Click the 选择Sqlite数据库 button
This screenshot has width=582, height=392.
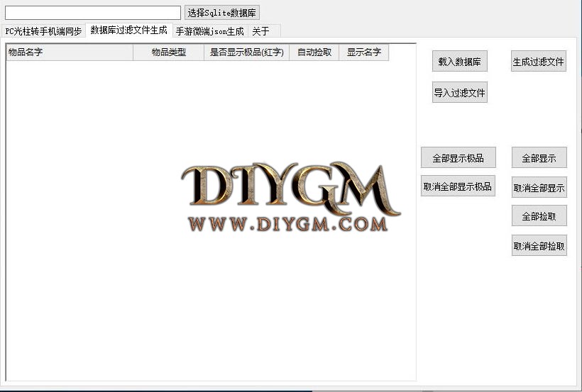222,13
